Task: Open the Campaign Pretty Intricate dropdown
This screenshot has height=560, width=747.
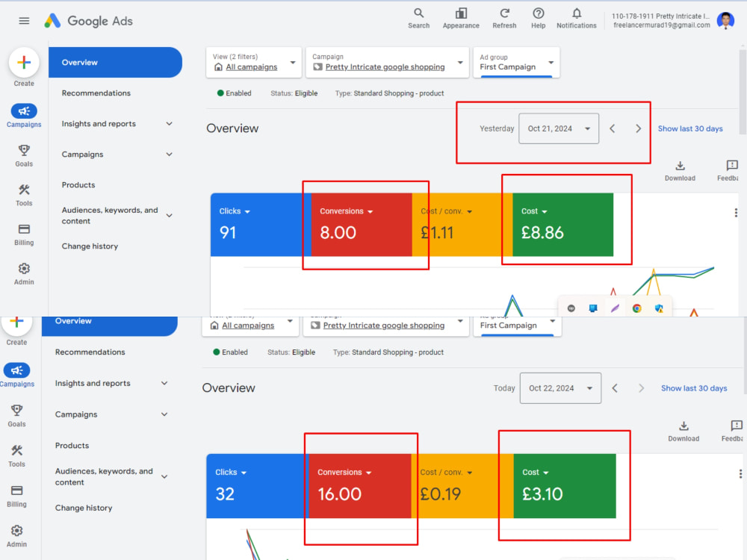Action: [x=387, y=62]
